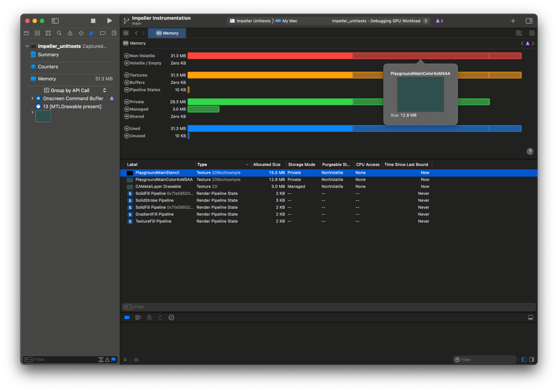This screenshot has width=558, height=392.
Task: Toggle the Private memory row visibility
Action: [x=126, y=102]
